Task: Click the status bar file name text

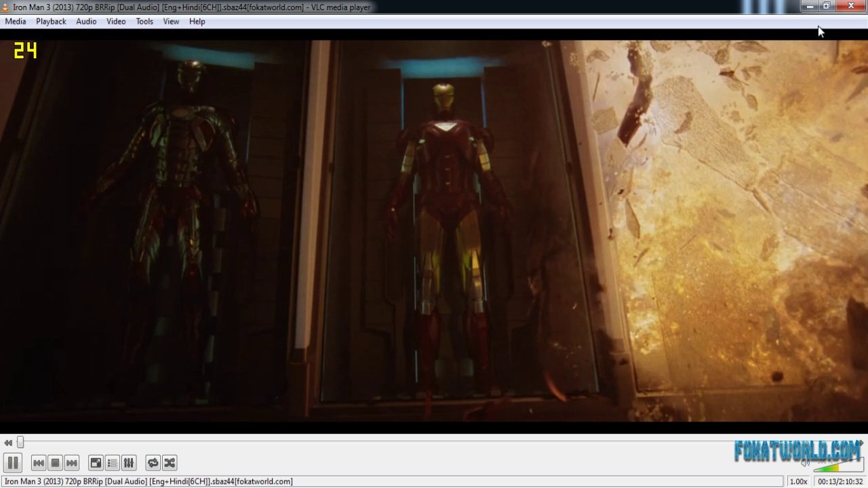Action: [149, 481]
